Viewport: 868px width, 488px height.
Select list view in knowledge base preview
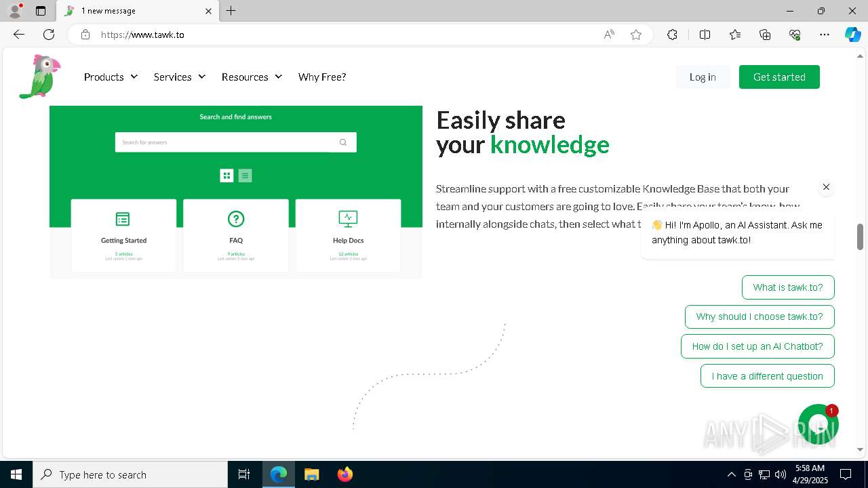(245, 176)
